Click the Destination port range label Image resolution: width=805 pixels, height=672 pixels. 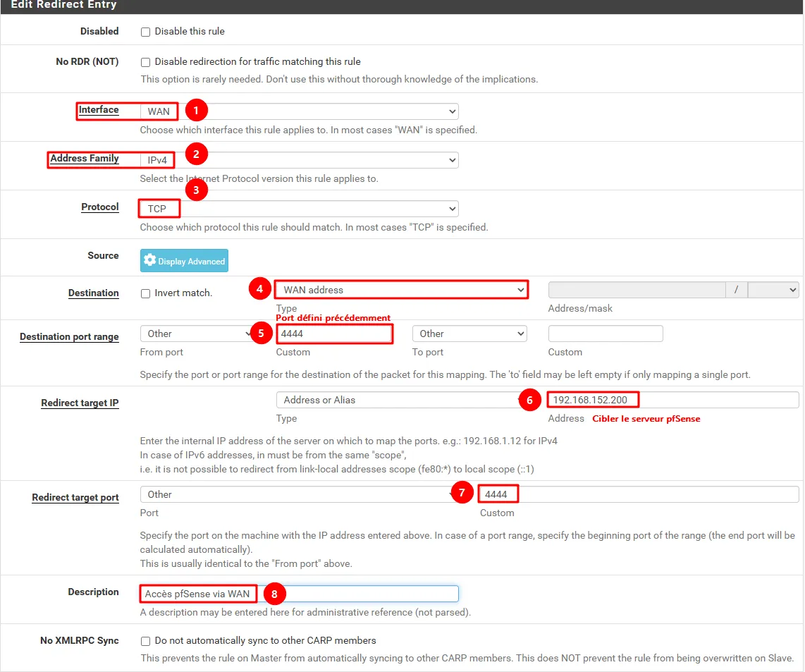tap(69, 337)
